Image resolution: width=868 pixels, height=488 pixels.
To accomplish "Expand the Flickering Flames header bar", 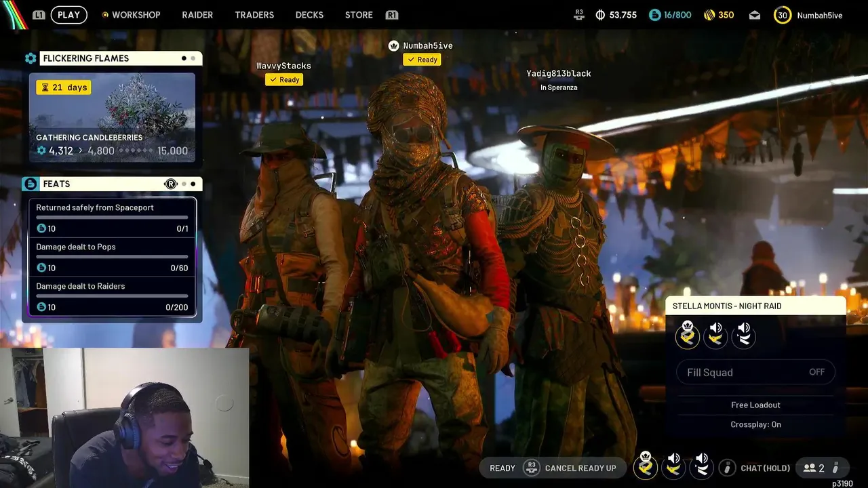I will point(121,58).
